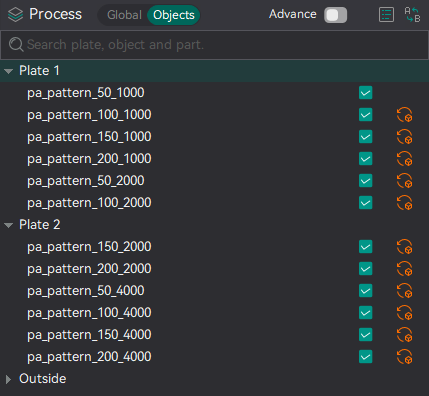Reset modified settings for pa_pattern_200_1000
This screenshot has width=429, height=396.
tap(404, 159)
